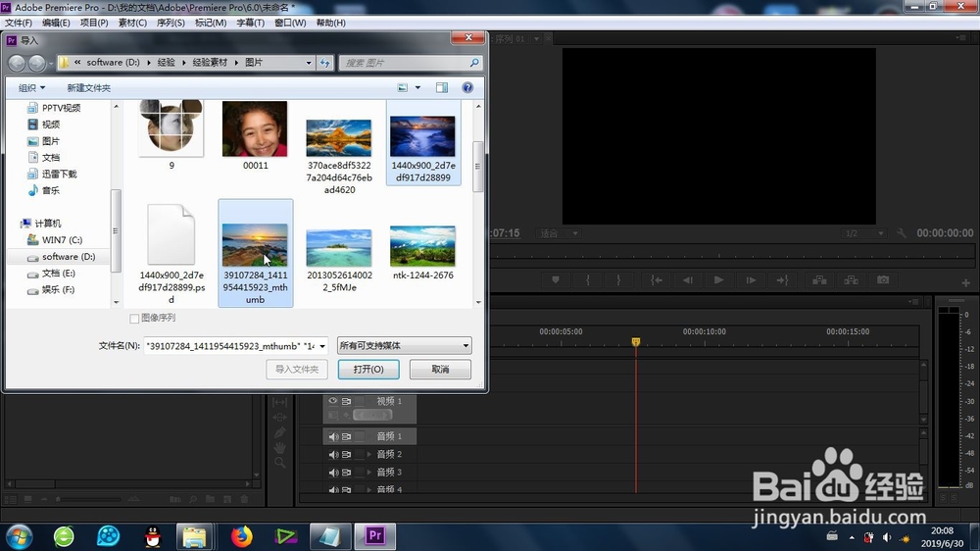
Task: Select the Zoom tool
Action: (x=280, y=463)
